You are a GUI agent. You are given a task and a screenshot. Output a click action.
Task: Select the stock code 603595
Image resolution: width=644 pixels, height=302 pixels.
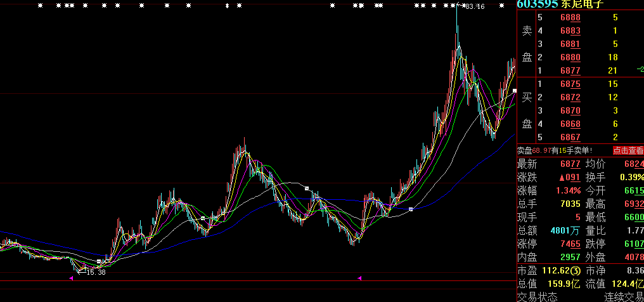pyautogui.click(x=537, y=4)
